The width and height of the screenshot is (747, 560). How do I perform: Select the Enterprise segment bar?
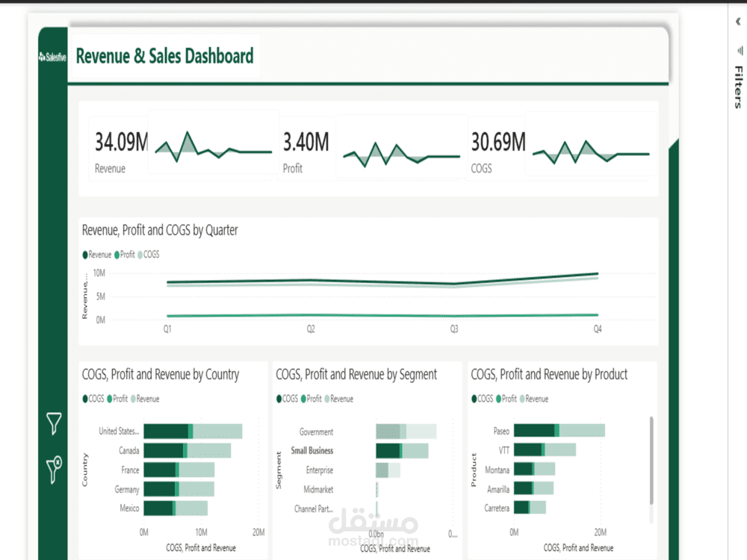[x=388, y=470]
